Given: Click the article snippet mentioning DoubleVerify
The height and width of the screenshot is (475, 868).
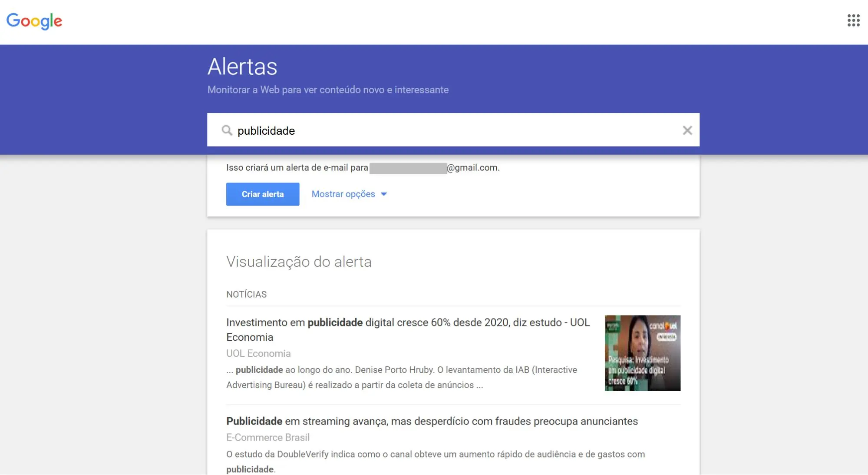Looking at the screenshot, I should [x=434, y=455].
